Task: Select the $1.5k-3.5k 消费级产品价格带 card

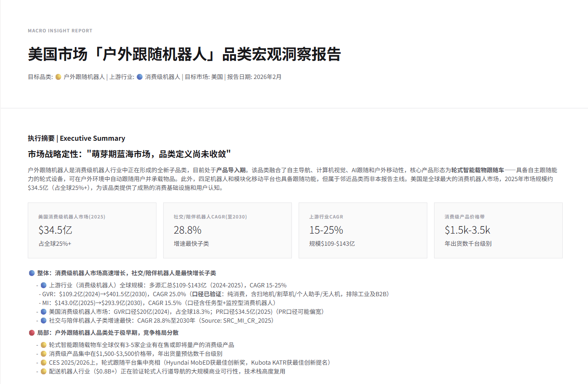Action: point(498,230)
